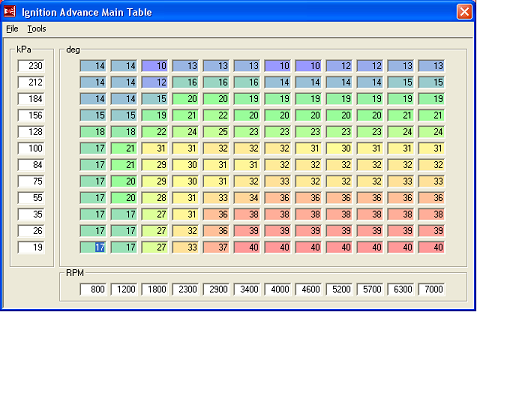Select the 26 kPa axis field

click(31, 231)
